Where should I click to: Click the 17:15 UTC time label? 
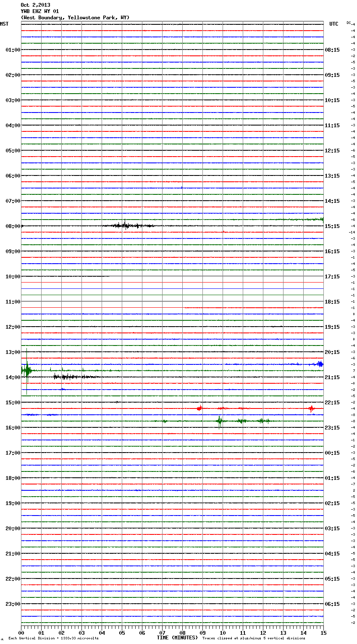pos(332,277)
